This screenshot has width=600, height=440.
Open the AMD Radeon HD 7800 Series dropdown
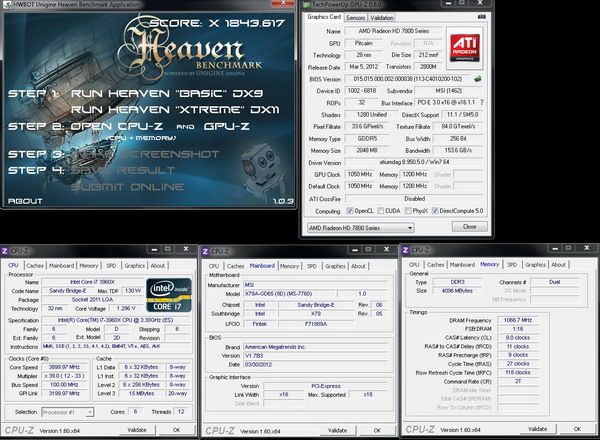pos(360,228)
